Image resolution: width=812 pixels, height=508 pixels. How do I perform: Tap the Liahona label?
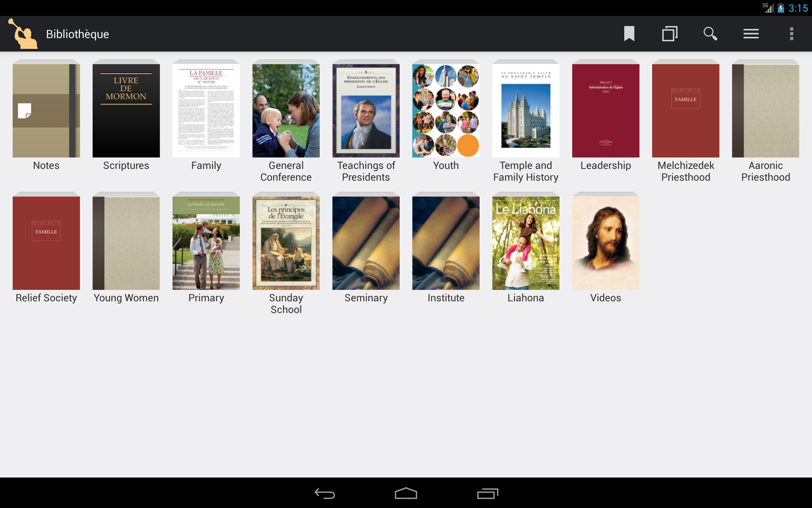click(526, 298)
